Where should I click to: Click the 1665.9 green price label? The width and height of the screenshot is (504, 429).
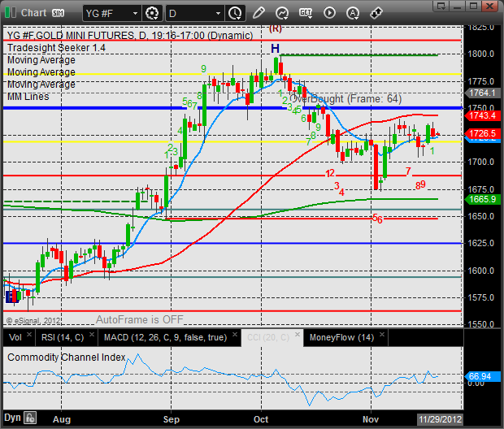[x=483, y=199]
